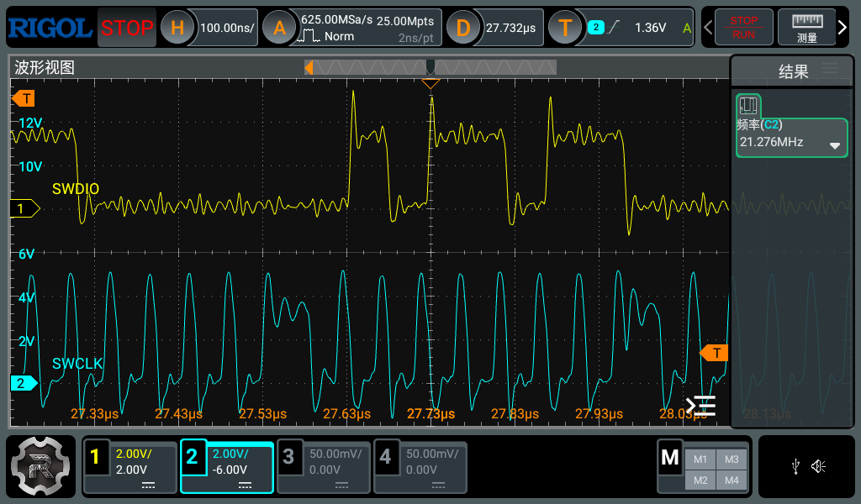
Task: Select the 频率(C2) 21.276MHz measurement
Action: point(792,138)
